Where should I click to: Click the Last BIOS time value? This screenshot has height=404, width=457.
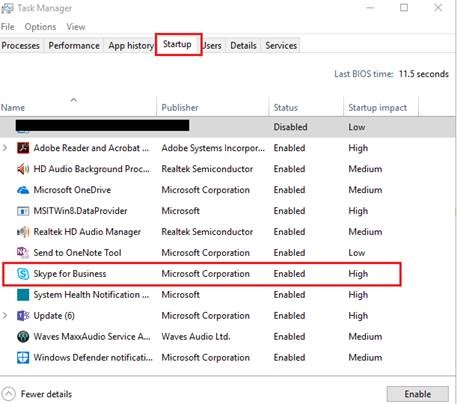(x=424, y=74)
